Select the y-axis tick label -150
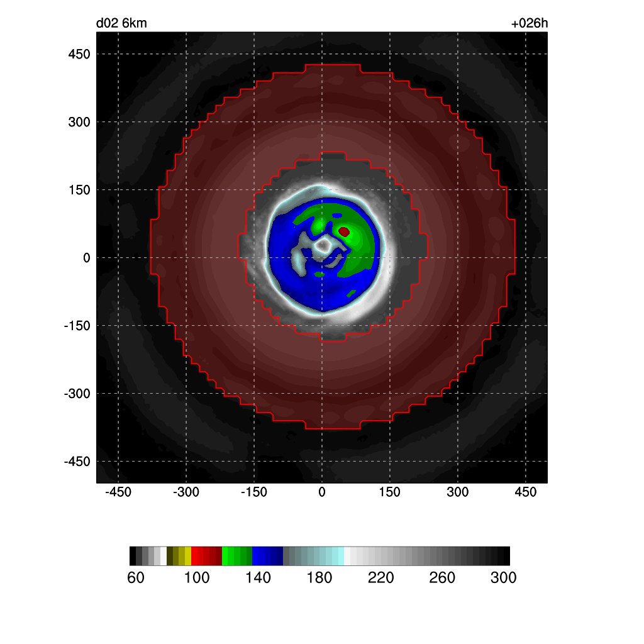Screen dimensions: 644x644 coord(77,326)
